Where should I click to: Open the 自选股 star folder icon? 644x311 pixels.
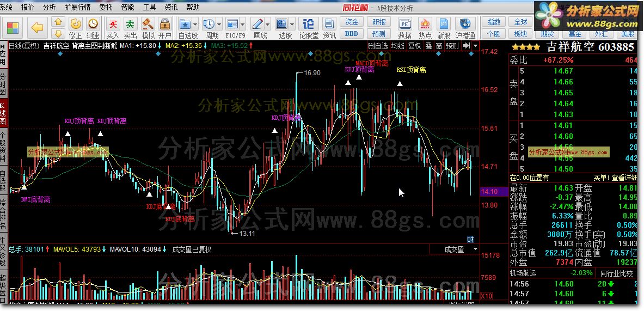185,24
